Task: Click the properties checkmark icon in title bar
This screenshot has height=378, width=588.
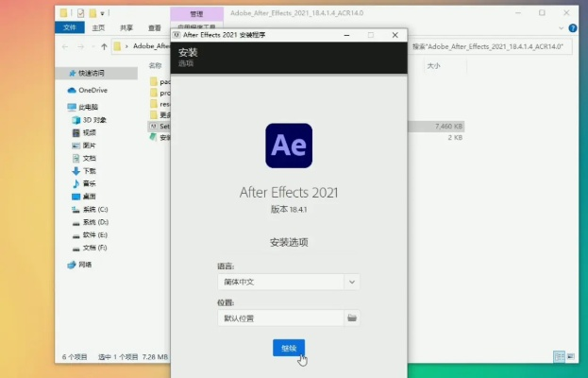Action: [80, 13]
